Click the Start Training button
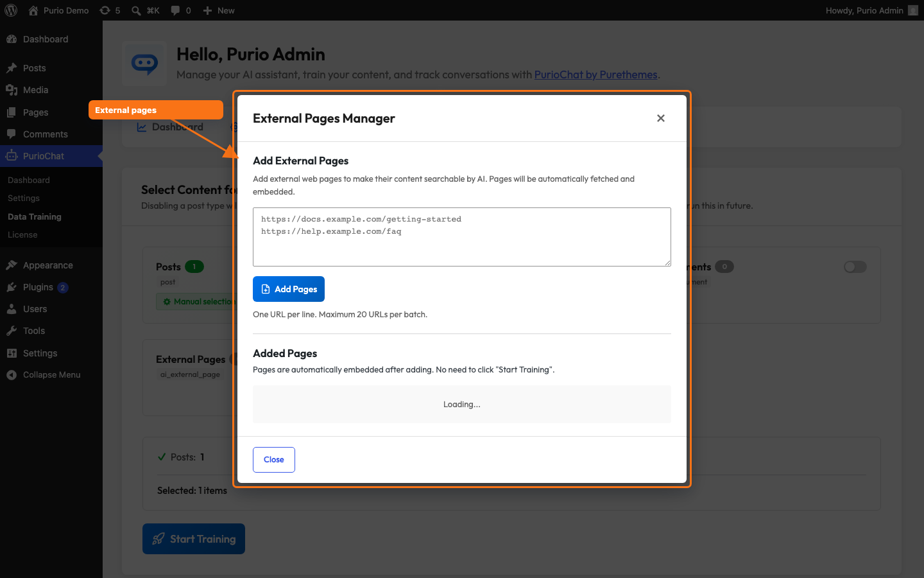The height and width of the screenshot is (578, 924). [x=194, y=539]
